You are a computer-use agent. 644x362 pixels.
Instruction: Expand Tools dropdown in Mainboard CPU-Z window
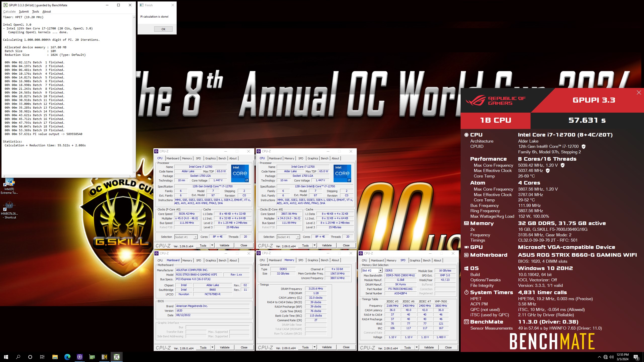pyautogui.click(x=212, y=347)
